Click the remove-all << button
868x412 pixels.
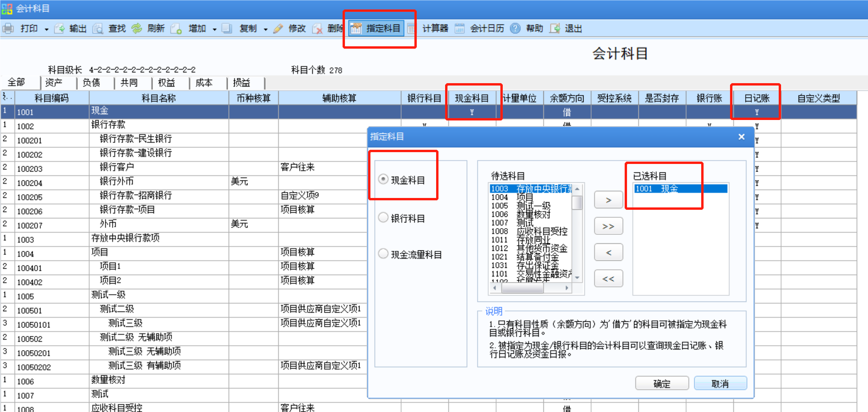coord(609,278)
